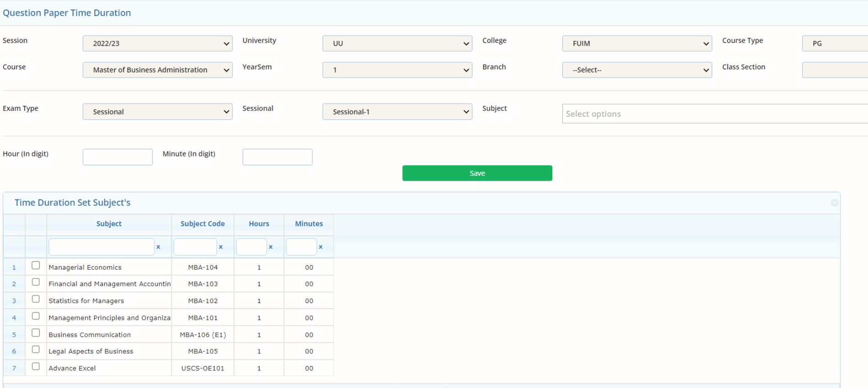Clear the Subject column filter
The height and width of the screenshot is (388, 868).
tap(158, 247)
